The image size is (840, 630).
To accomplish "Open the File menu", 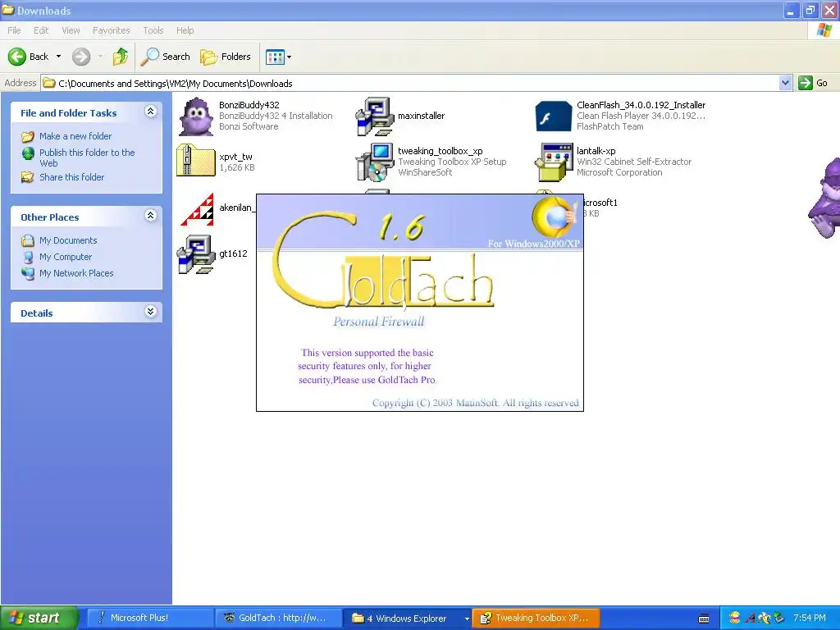I will point(14,30).
